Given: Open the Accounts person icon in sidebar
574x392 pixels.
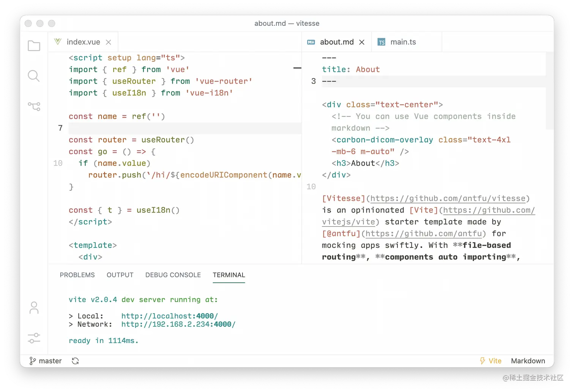Looking at the screenshot, I should click(x=34, y=308).
